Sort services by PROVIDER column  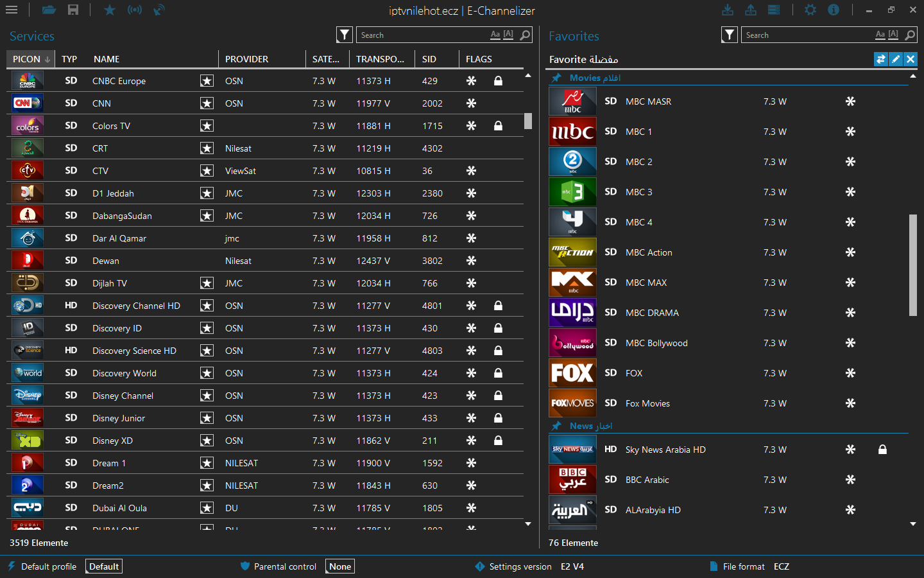point(262,59)
